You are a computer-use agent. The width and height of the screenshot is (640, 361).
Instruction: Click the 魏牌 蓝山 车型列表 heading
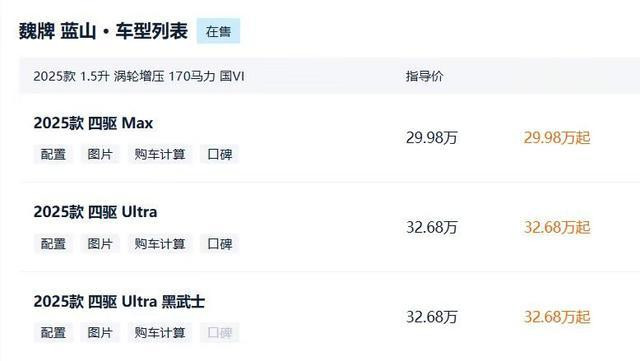coord(103,31)
